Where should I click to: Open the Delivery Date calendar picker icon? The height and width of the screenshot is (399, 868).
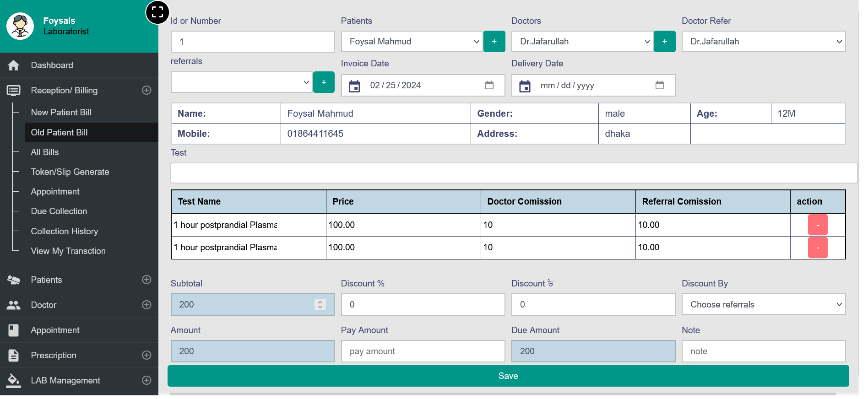coord(660,85)
